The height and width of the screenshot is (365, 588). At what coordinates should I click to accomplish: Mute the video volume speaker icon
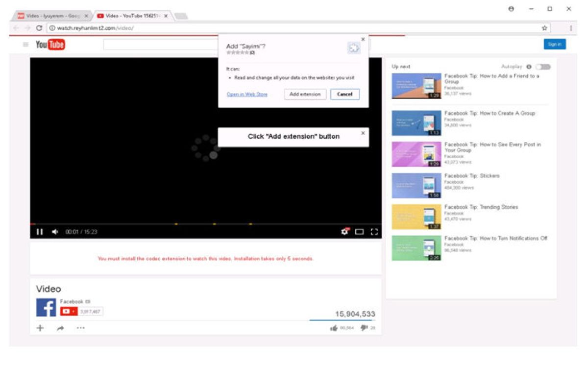(55, 232)
